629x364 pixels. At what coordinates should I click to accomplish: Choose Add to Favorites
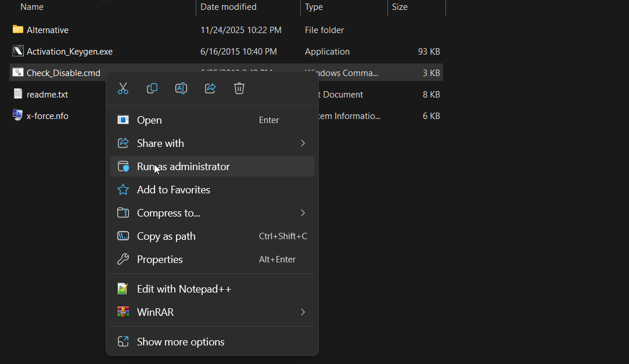212,190
